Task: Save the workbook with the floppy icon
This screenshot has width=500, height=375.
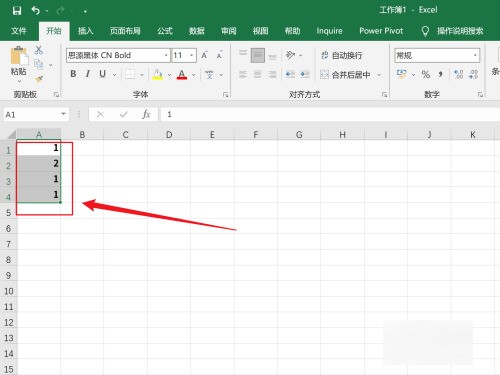Action: (x=17, y=11)
